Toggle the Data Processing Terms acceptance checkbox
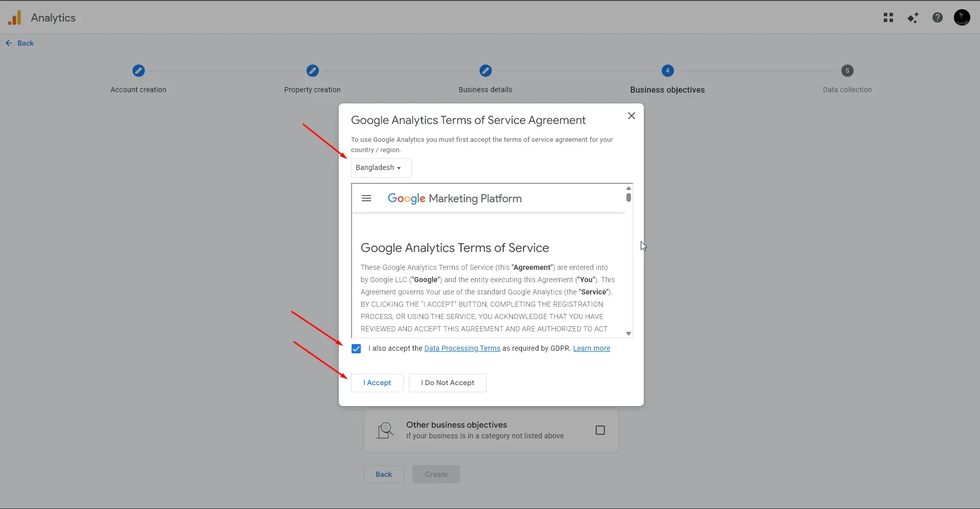The height and width of the screenshot is (509, 980). point(356,349)
